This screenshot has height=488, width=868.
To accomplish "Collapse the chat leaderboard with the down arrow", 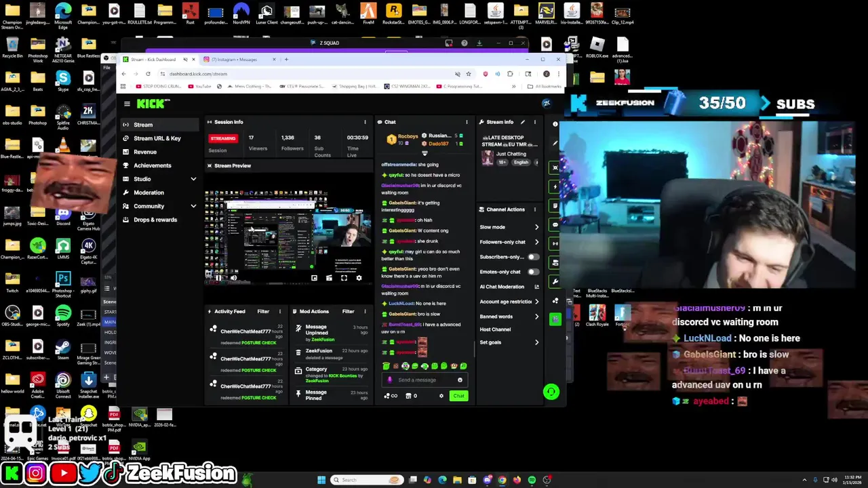I will pos(425,153).
